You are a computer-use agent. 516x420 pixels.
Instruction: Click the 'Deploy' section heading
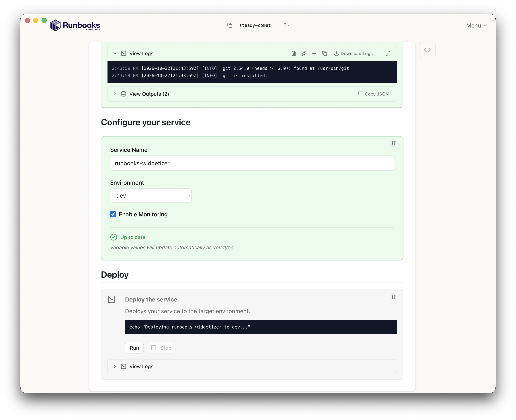(x=115, y=275)
